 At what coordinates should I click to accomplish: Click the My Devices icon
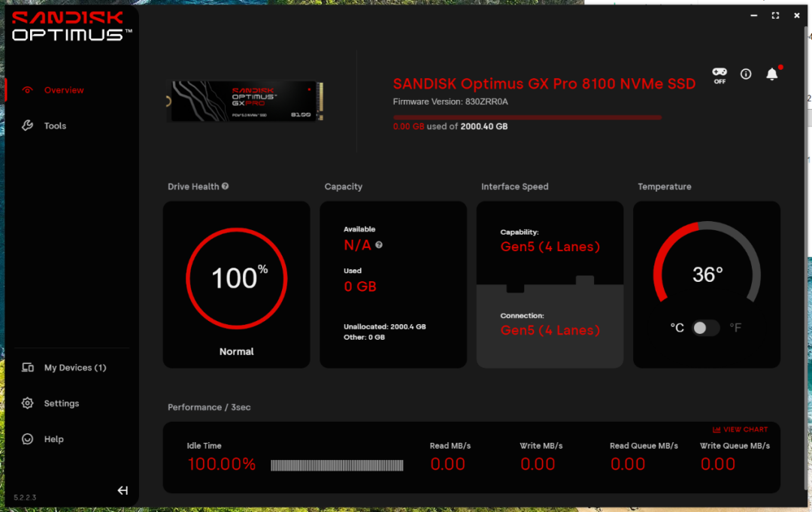(28, 367)
